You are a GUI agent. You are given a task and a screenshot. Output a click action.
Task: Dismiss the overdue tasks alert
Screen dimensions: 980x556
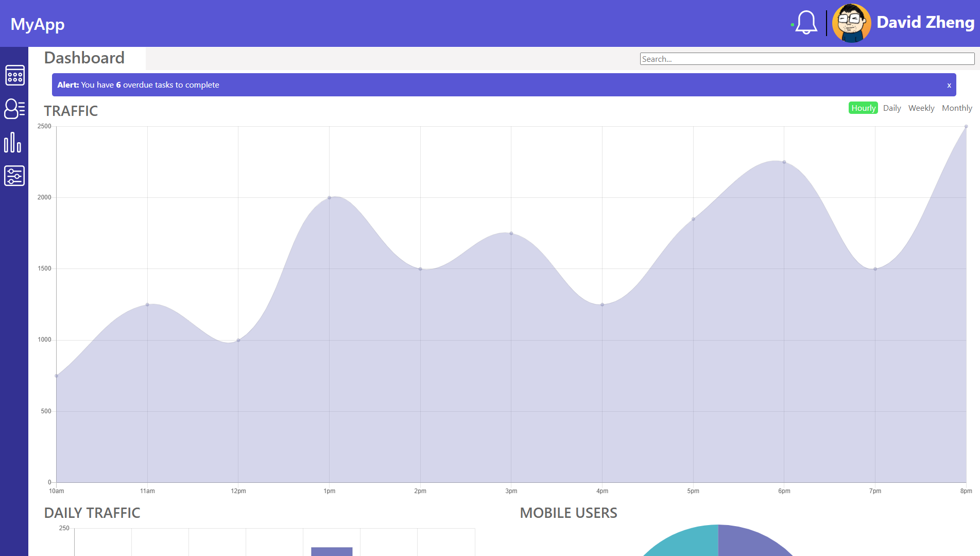949,86
